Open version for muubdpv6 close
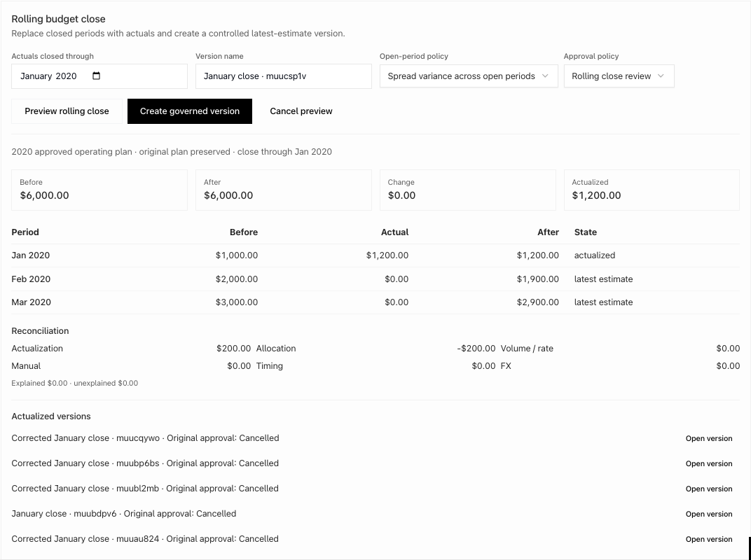This screenshot has height=560, width=751. pos(709,514)
